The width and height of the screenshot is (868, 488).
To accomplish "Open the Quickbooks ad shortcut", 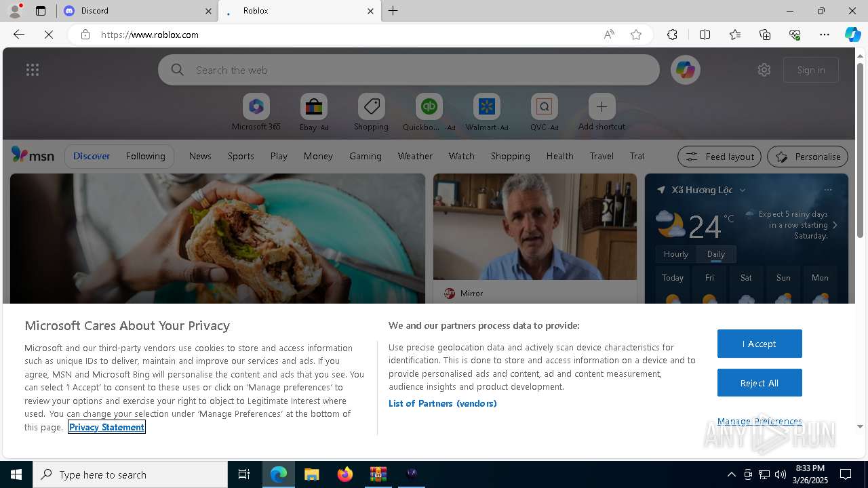I will 429,113.
